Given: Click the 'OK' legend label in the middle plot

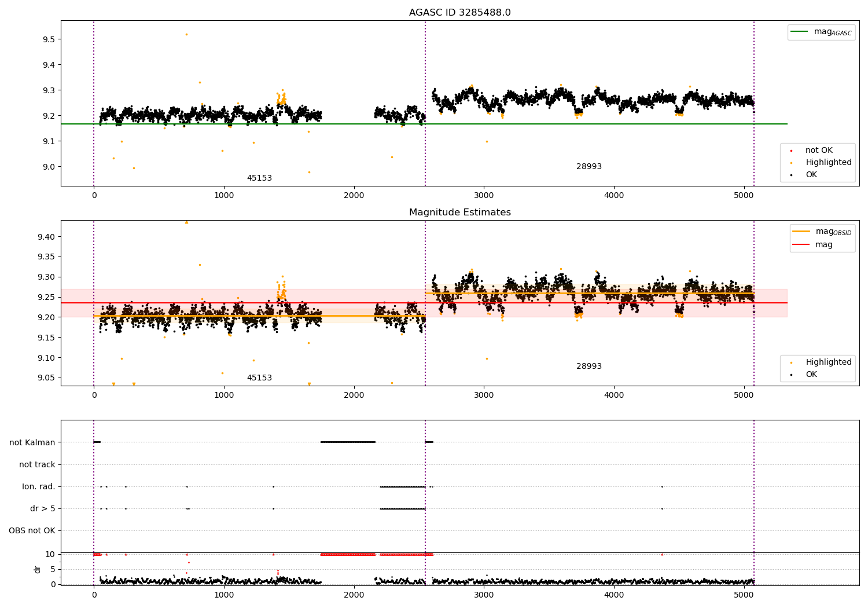Looking at the screenshot, I should pyautogui.click(x=811, y=374).
